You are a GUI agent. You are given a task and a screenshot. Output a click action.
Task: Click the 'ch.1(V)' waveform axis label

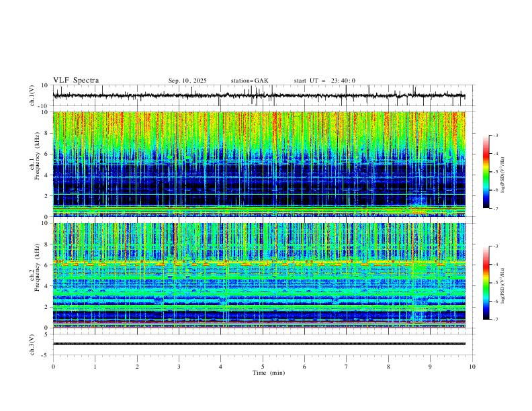click(x=32, y=95)
